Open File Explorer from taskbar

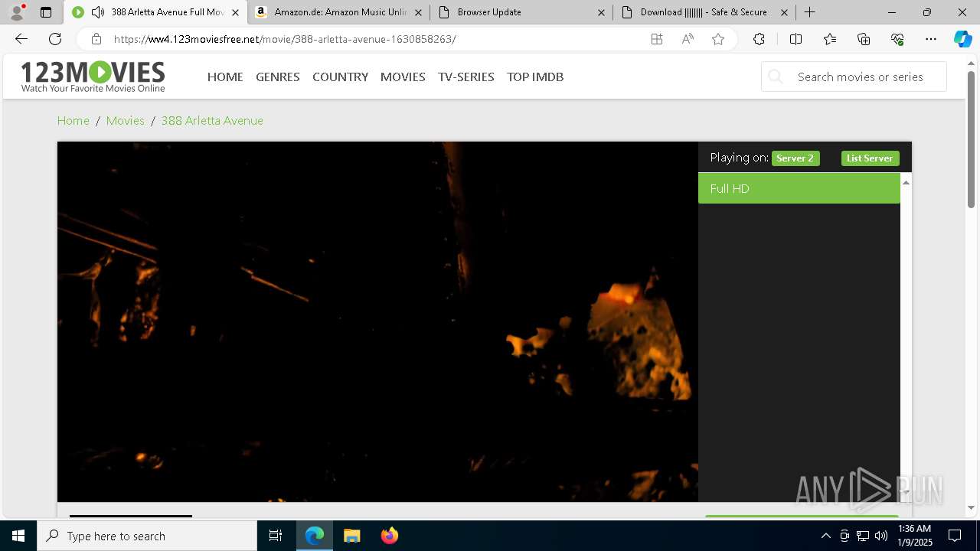coord(352,536)
